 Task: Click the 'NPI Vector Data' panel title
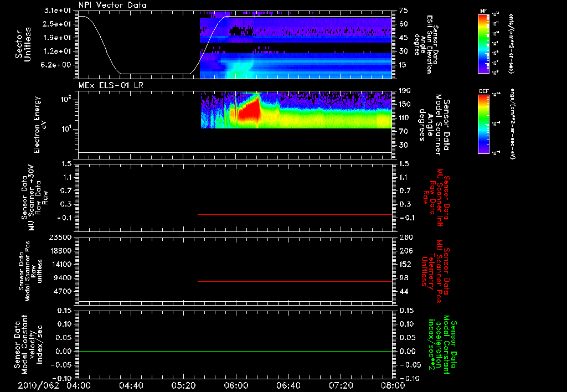tap(112, 5)
